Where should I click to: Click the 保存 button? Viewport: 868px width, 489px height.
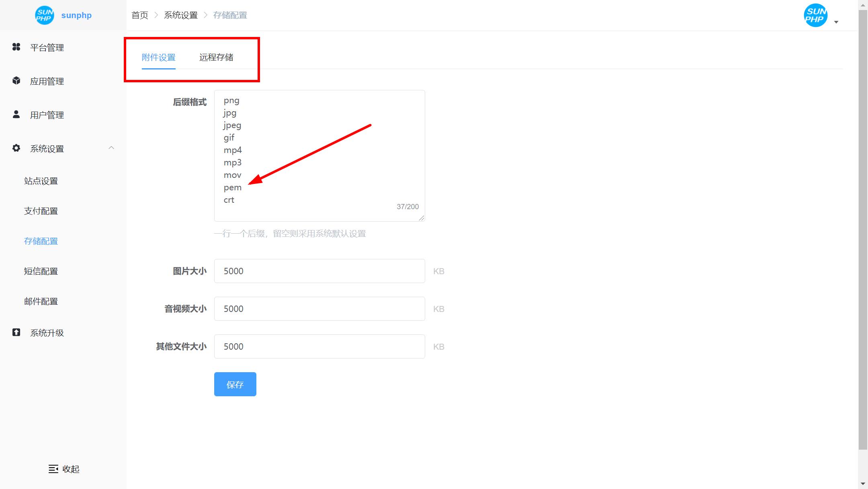[235, 384]
